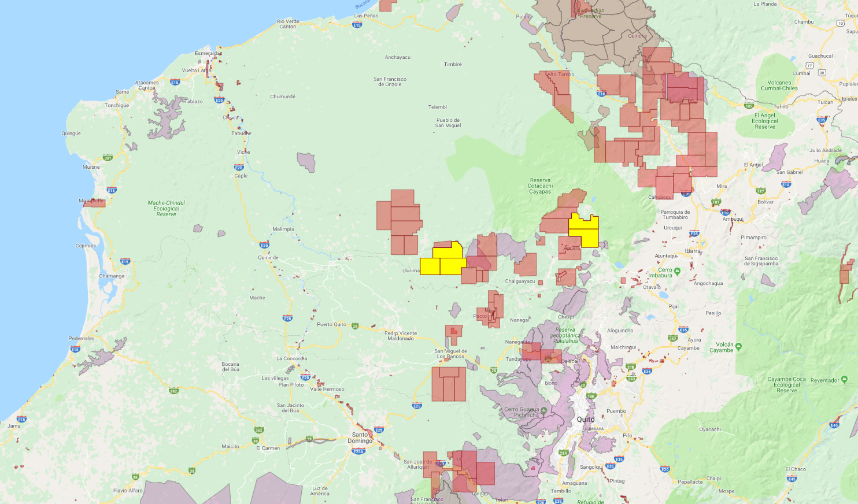Click the 28A route shield south of Quito
This screenshot has width=858, height=504.
pos(564,453)
